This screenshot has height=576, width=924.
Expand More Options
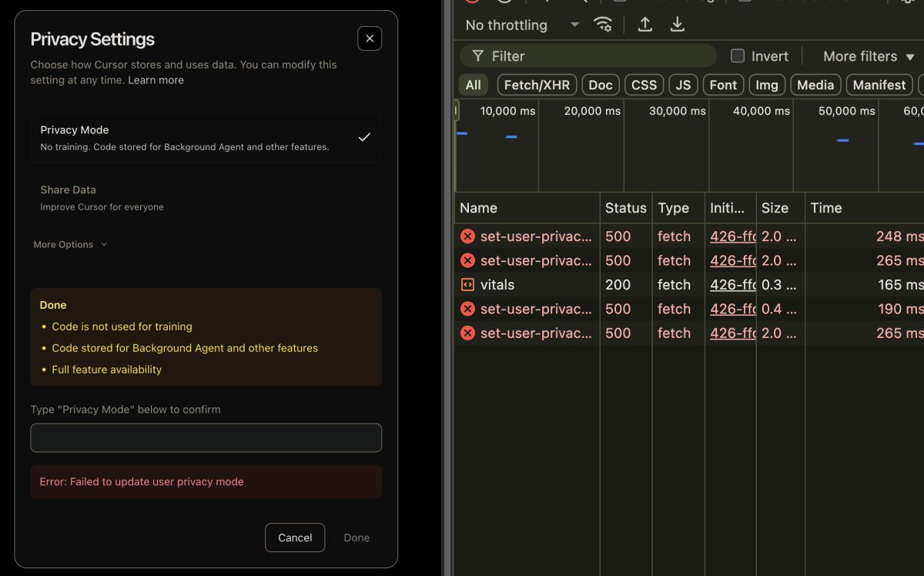tap(70, 245)
